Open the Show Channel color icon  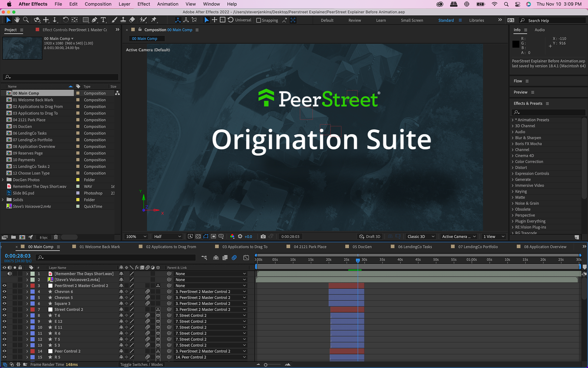pyautogui.click(x=232, y=236)
